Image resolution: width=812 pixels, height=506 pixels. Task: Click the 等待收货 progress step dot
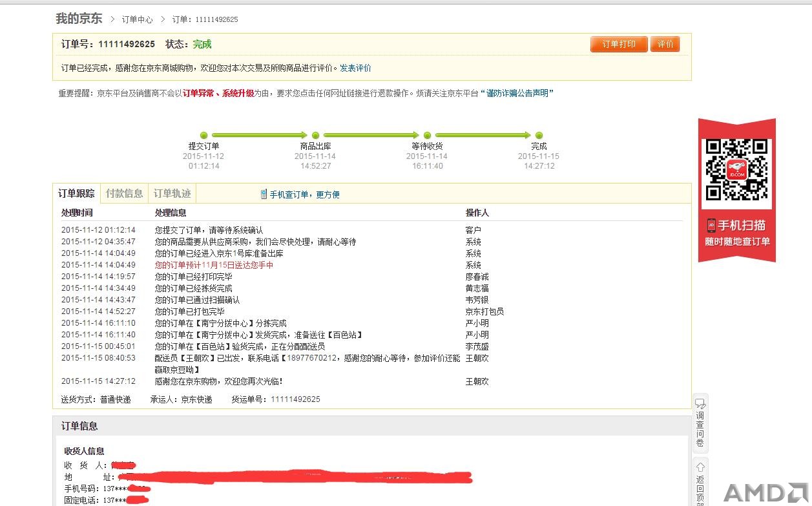click(x=427, y=135)
